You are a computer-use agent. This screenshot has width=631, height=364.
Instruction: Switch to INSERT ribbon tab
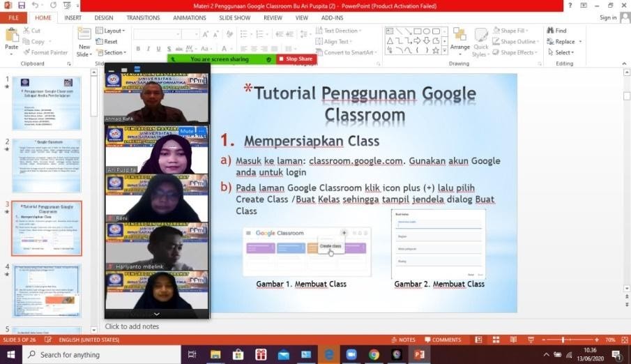coord(73,17)
